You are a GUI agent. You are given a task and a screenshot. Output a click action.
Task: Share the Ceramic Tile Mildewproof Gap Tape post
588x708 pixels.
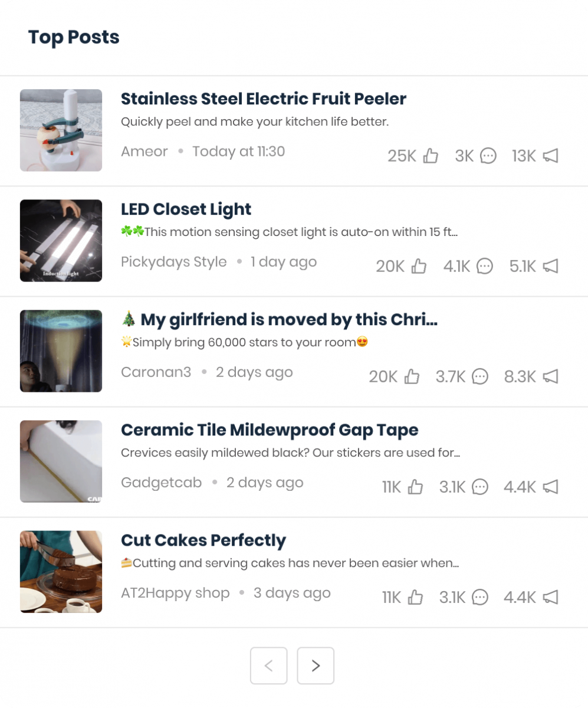click(x=550, y=487)
